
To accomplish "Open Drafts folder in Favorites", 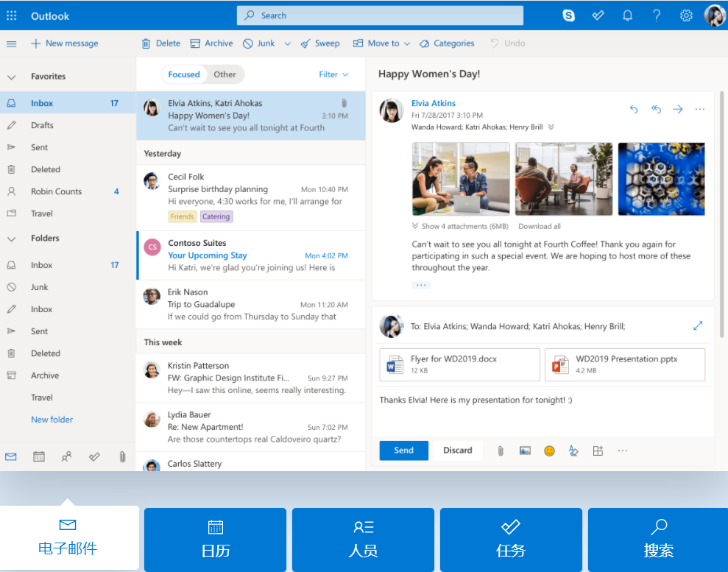I will click(68, 125).
